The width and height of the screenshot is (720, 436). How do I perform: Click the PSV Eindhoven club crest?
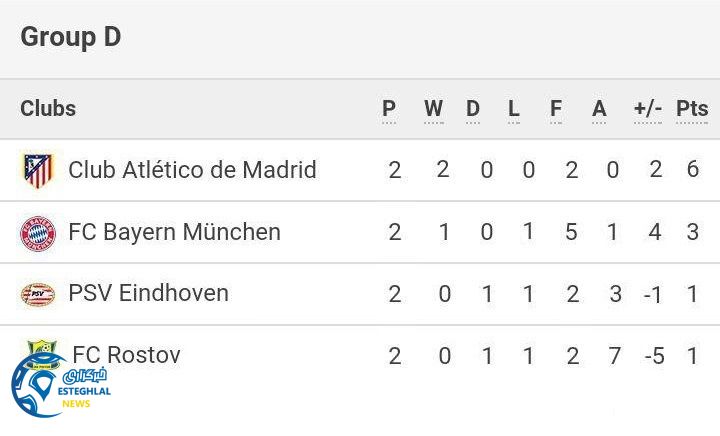pyautogui.click(x=38, y=294)
